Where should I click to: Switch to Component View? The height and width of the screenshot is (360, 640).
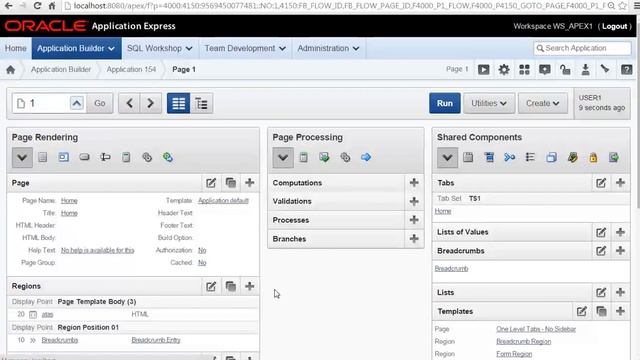click(x=178, y=103)
